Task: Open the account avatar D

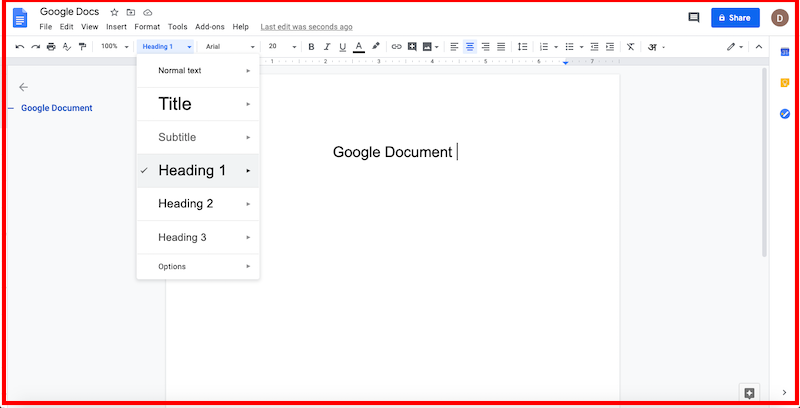Action: tap(780, 18)
